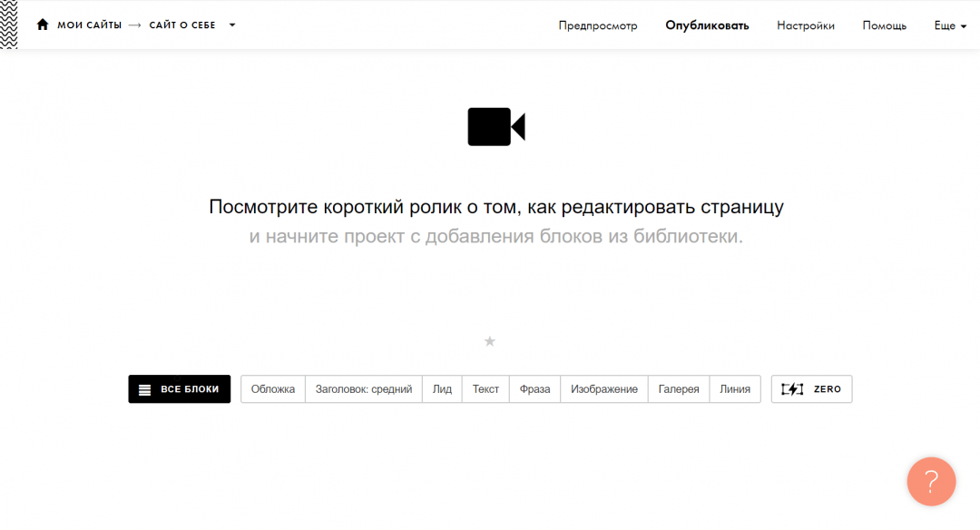Expand the "Еще" menu

[x=950, y=26]
